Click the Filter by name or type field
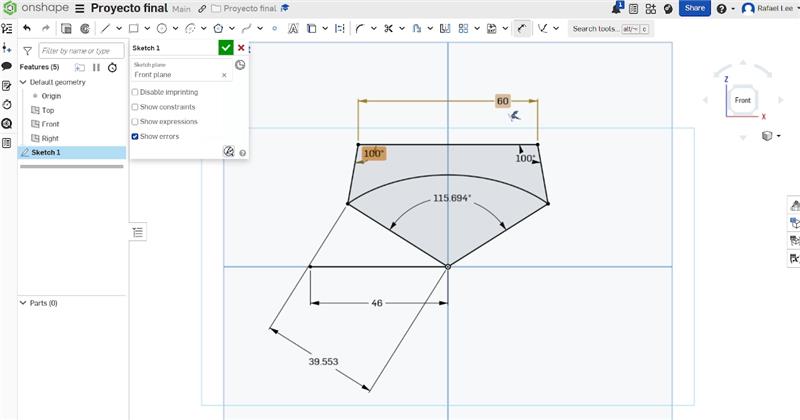Screen dimensions: 800x420 [81, 51]
